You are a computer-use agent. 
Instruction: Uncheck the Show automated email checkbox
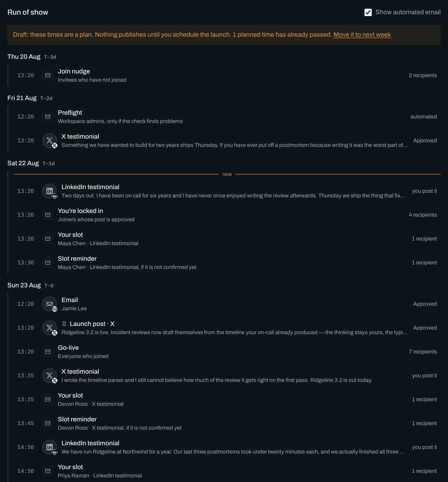368,12
